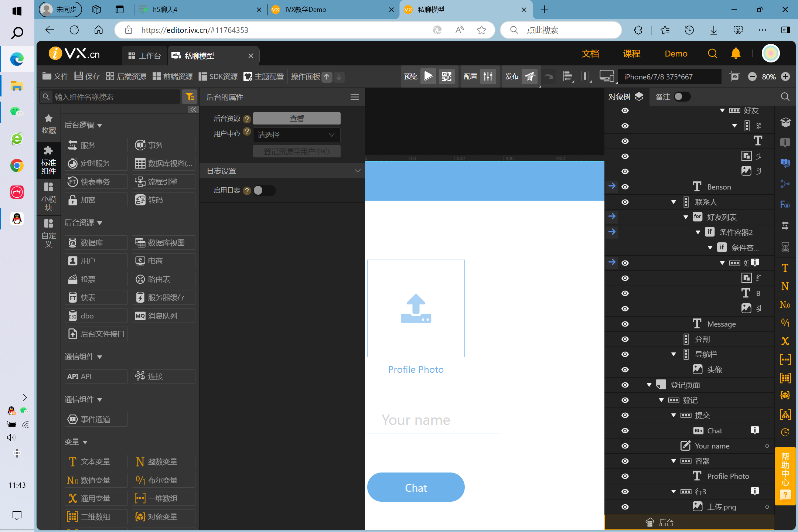Open the Demo link

point(676,54)
